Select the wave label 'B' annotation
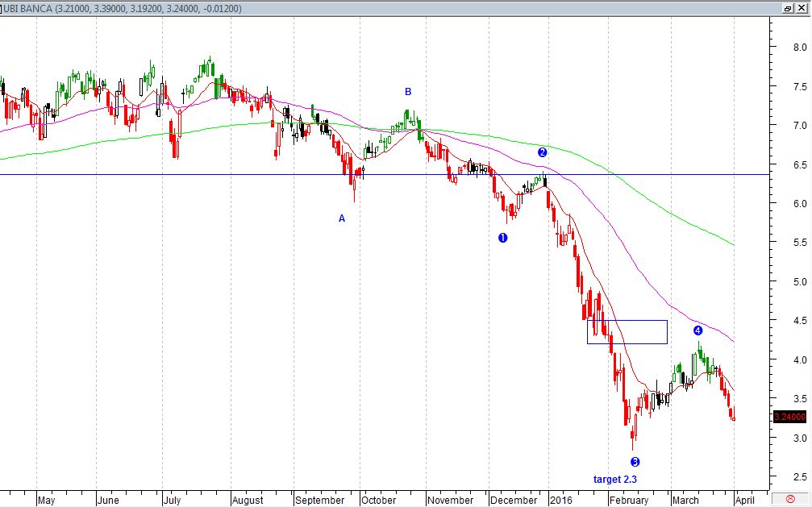 tap(408, 92)
